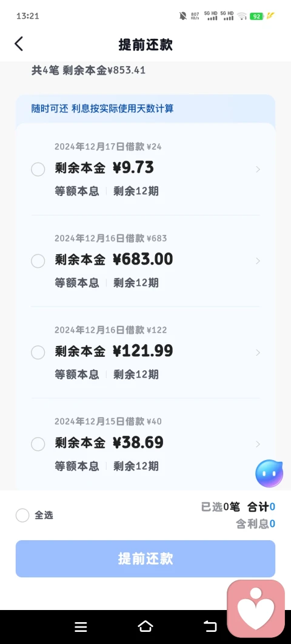Tap the system back navigation icon
The height and width of the screenshot is (644, 291).
(x=210, y=626)
